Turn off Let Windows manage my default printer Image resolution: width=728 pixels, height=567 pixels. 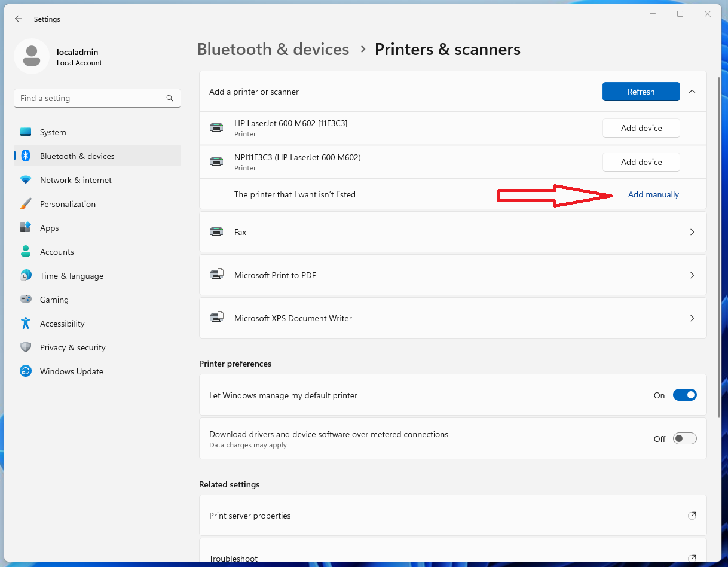tap(685, 395)
